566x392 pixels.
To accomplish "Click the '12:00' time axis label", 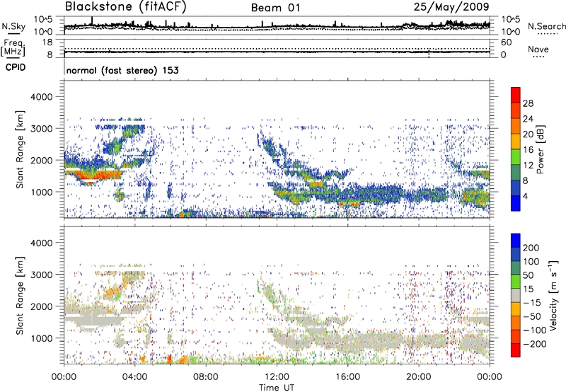I will click(277, 377).
